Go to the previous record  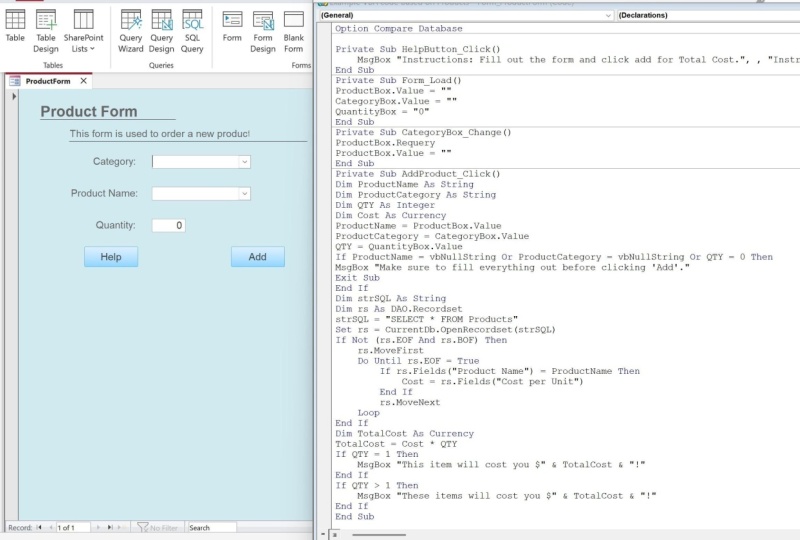[51, 527]
